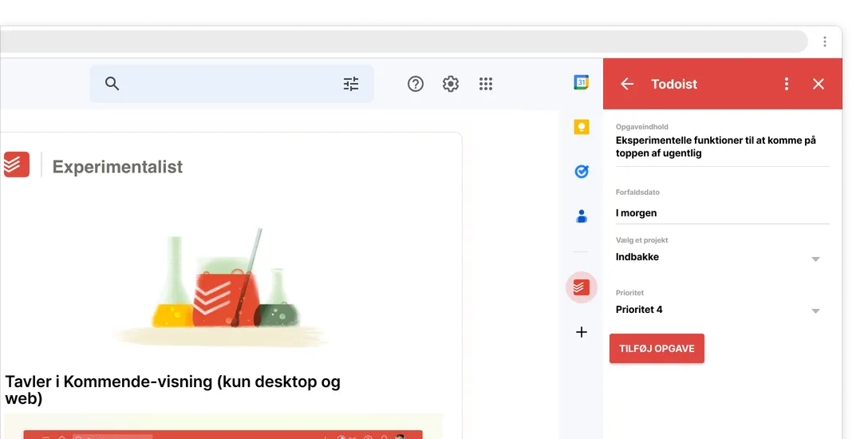The height and width of the screenshot is (439, 868).
Task: Expand the Indbakke project dropdown
Action: click(815, 259)
